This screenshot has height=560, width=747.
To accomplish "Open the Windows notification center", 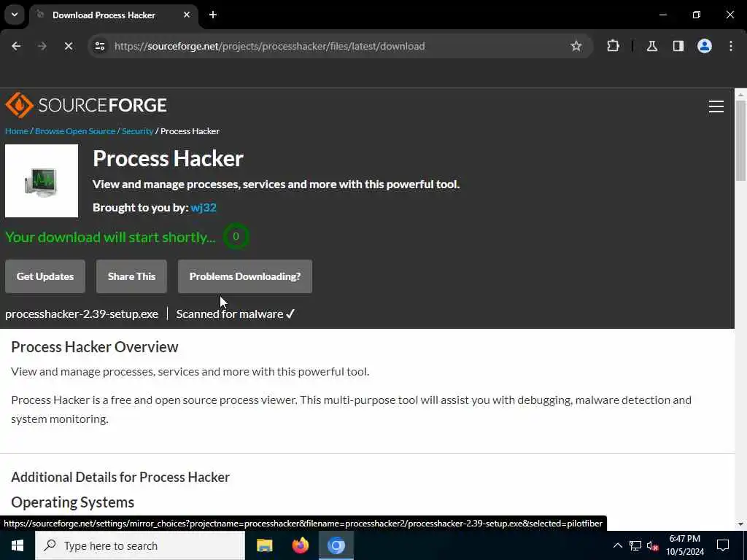I will [x=723, y=545].
